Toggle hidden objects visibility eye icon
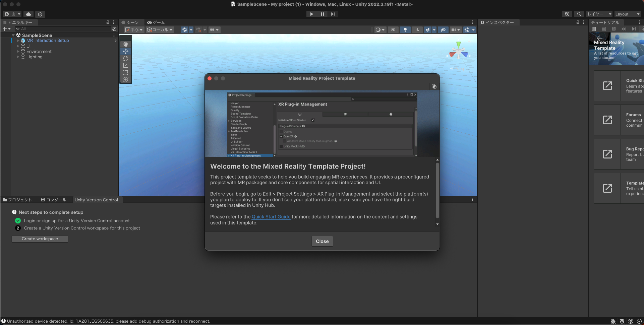This screenshot has height=325, width=644. tap(443, 30)
